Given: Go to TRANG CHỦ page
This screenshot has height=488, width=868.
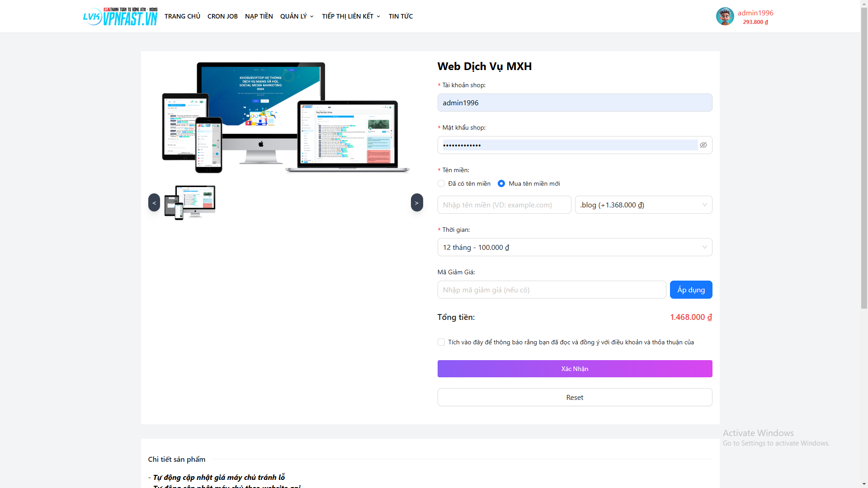Looking at the screenshot, I should pyautogui.click(x=182, y=16).
